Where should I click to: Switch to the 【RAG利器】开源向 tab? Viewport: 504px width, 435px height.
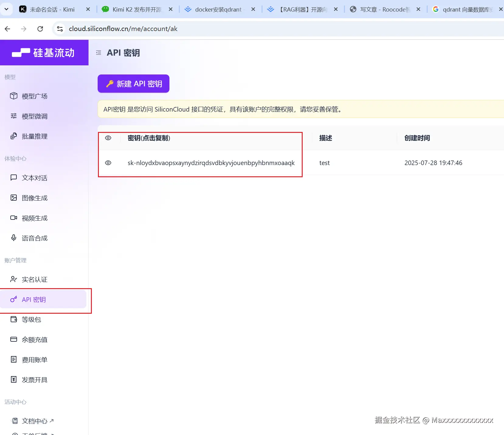pos(303,9)
